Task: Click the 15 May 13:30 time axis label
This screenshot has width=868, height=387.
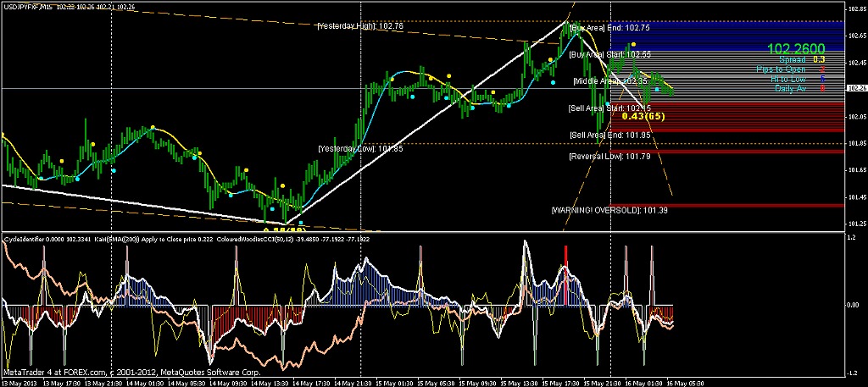Action: (x=520, y=383)
